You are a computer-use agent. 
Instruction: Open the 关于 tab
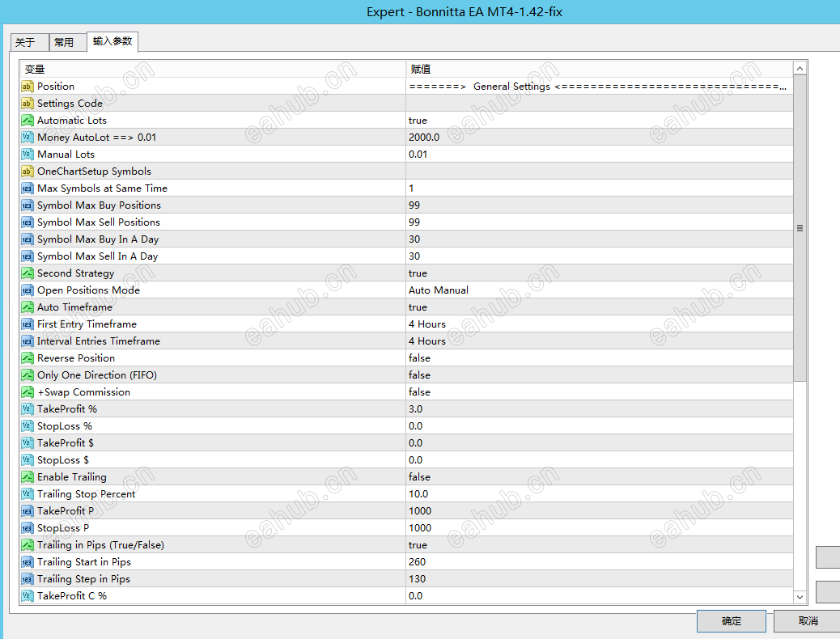29,42
